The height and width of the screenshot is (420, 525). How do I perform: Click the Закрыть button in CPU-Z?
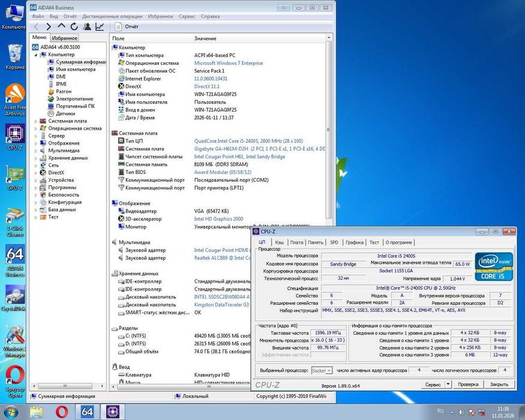(499, 384)
